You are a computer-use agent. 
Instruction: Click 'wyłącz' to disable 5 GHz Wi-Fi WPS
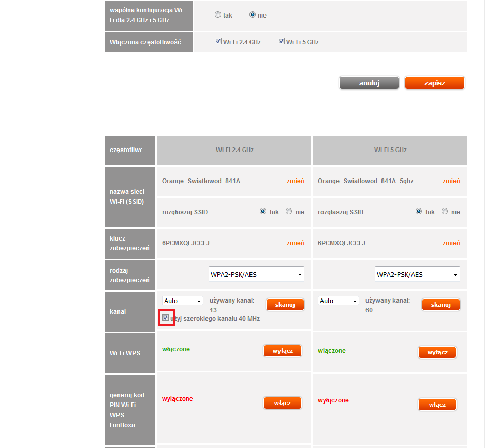click(x=437, y=352)
